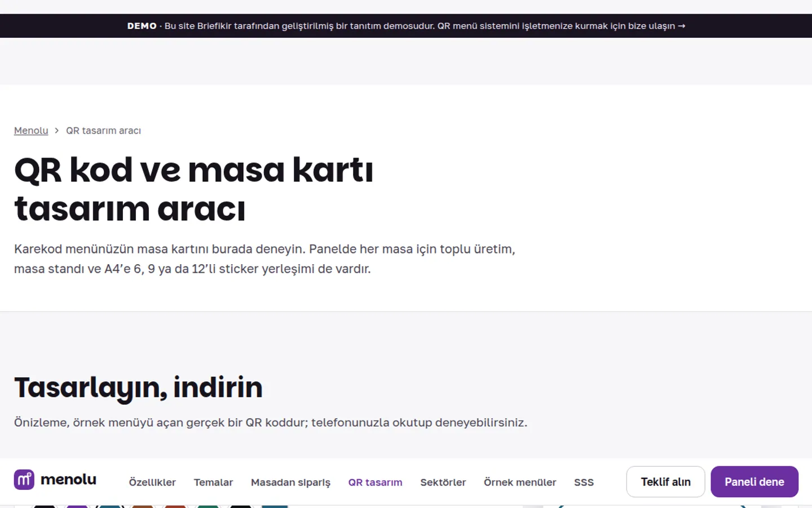Click the QR tasarım aracı breadcrumb text
This screenshot has height=508, width=812.
pos(103,130)
